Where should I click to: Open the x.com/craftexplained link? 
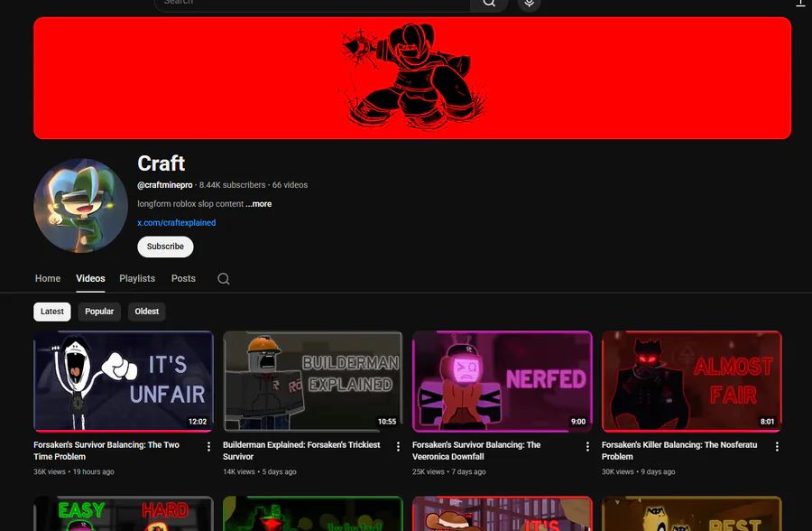(x=177, y=222)
